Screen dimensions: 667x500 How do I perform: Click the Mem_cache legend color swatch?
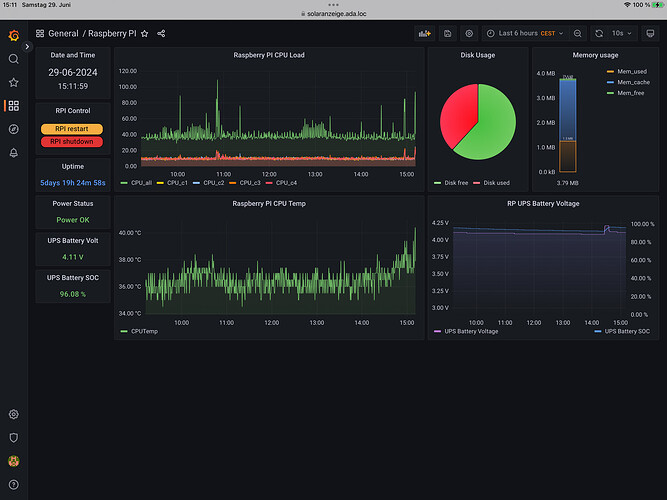click(610, 82)
